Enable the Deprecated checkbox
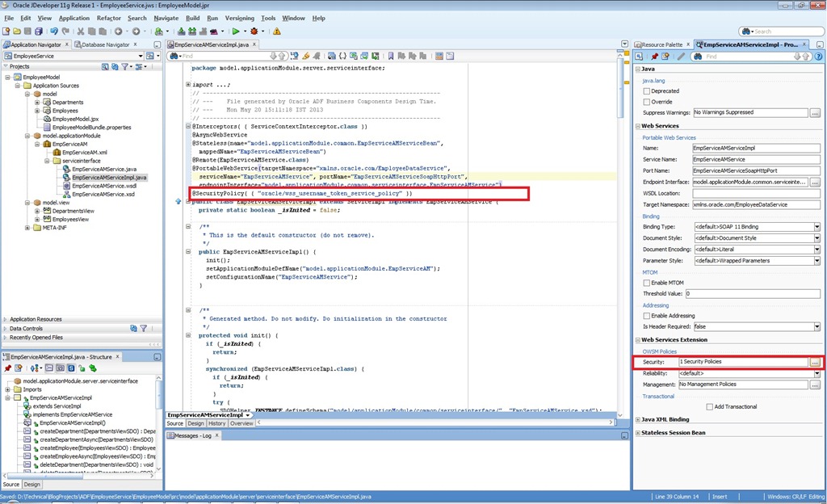The width and height of the screenshot is (827, 504). coord(646,91)
